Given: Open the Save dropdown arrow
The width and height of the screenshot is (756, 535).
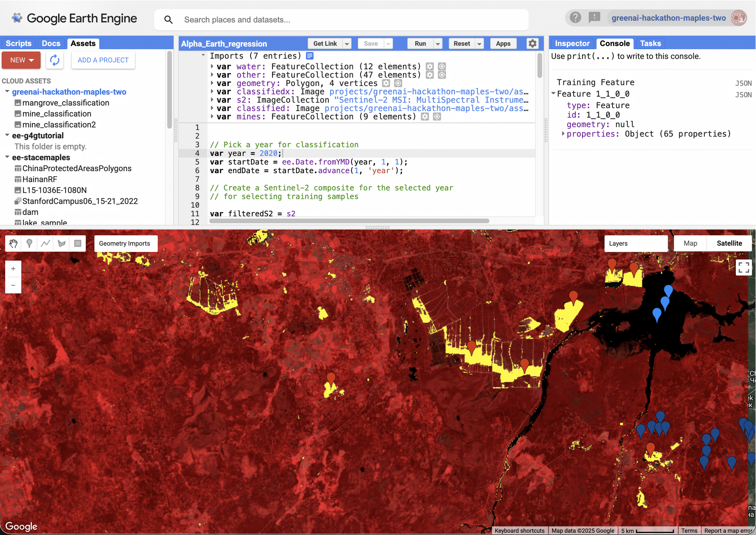Looking at the screenshot, I should pyautogui.click(x=389, y=44).
